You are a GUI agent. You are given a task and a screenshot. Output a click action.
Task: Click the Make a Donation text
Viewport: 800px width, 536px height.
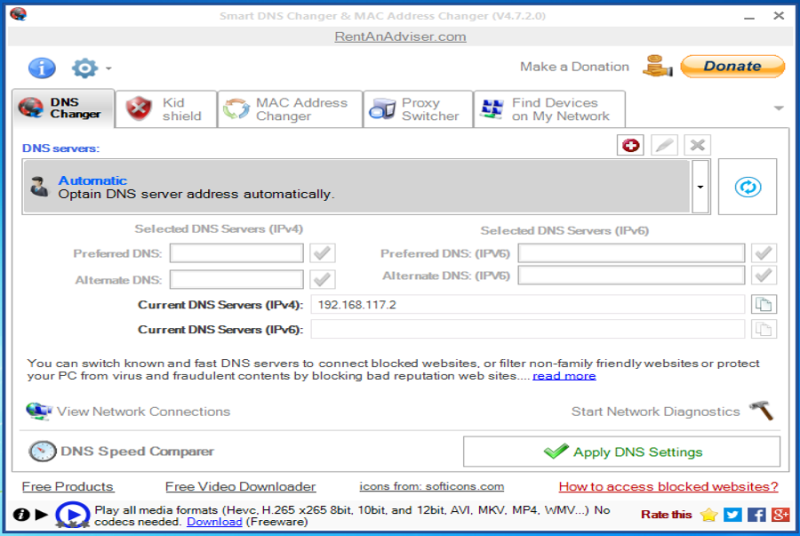(574, 66)
